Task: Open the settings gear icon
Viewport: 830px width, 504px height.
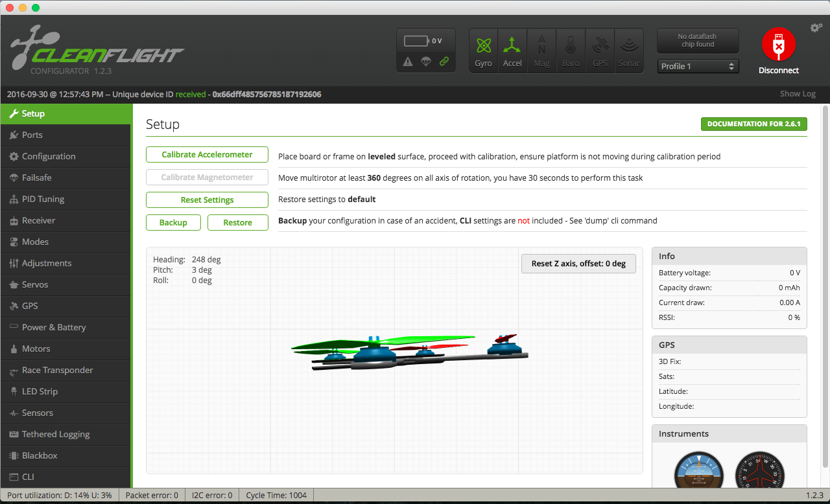Action: pos(815,28)
